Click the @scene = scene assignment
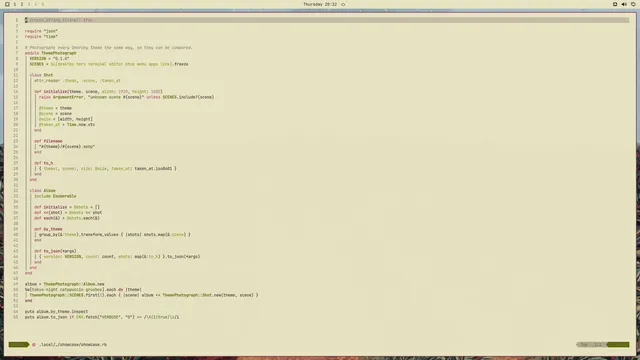 pos(55,113)
